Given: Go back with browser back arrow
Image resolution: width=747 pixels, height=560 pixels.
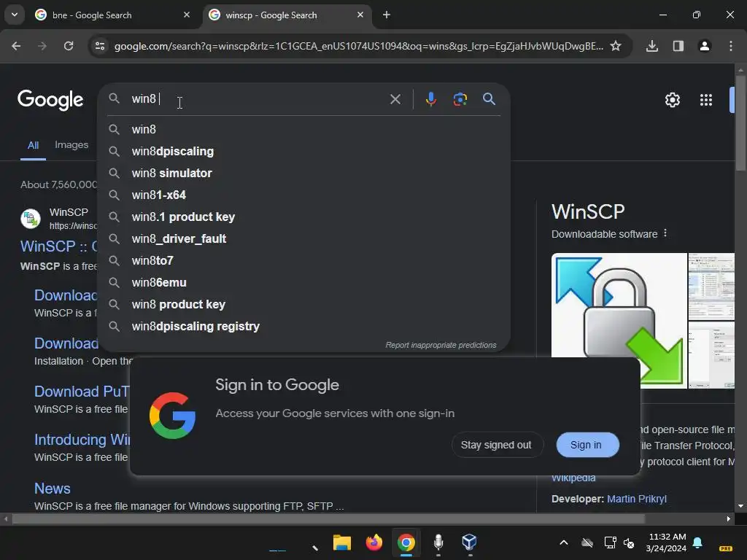Looking at the screenshot, I should point(16,46).
